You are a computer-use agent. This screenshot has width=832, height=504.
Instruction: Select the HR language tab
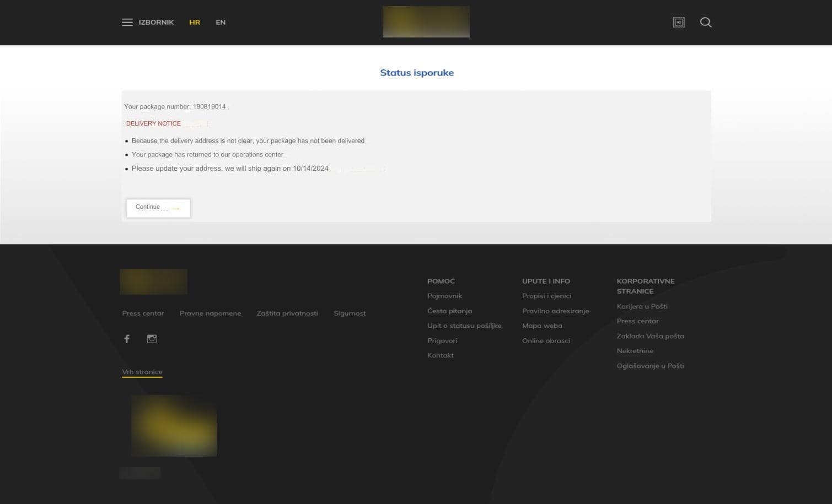195,22
